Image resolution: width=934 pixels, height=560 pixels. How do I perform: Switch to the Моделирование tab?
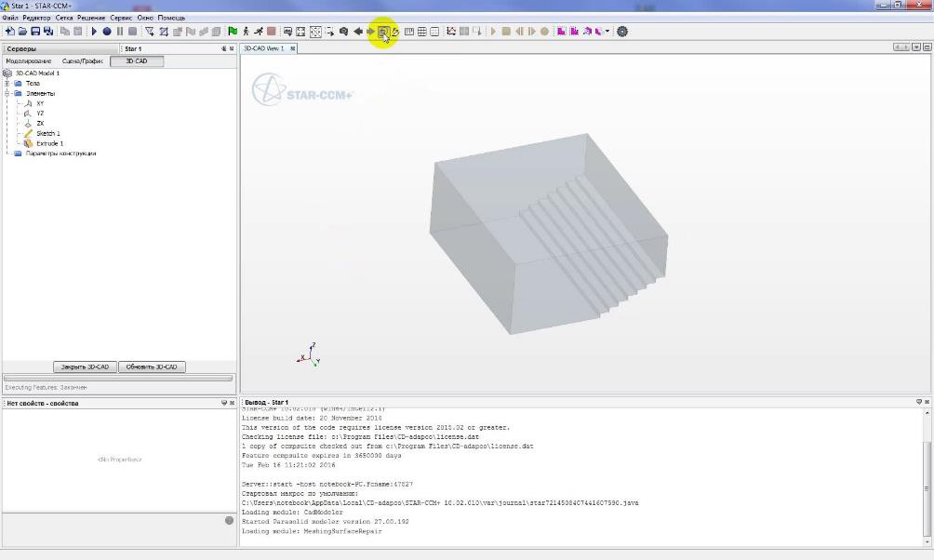pos(29,61)
